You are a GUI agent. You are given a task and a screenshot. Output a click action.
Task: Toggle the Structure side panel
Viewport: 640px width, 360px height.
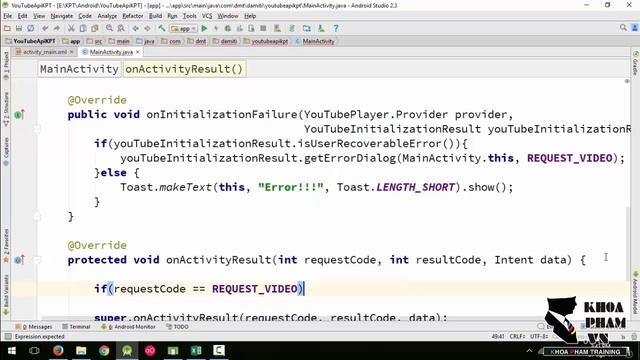tap(6, 109)
